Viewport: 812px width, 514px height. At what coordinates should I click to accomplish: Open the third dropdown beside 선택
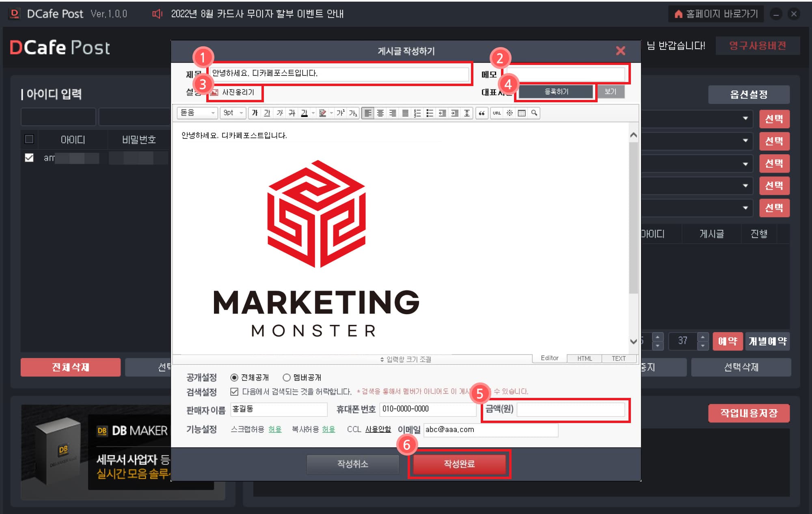click(745, 164)
